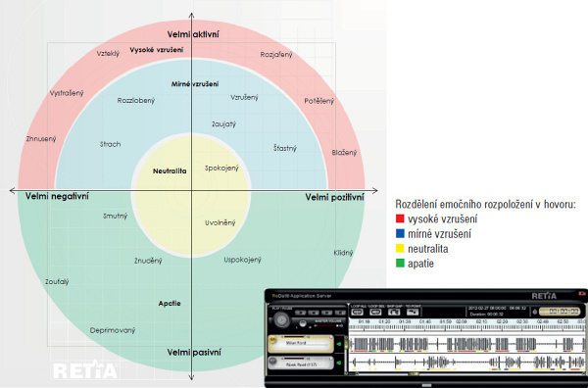
Task: Click the round balance knob under transport
Action: (x=303, y=323)
